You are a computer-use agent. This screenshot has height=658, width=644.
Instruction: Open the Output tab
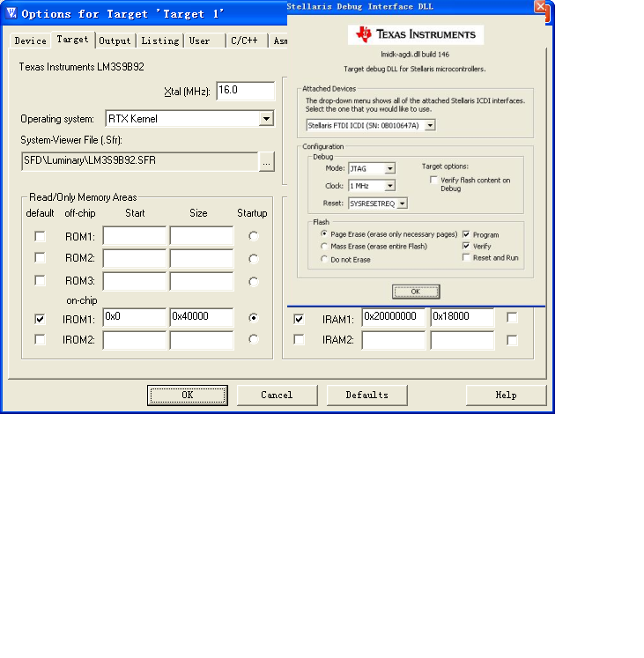(x=115, y=41)
